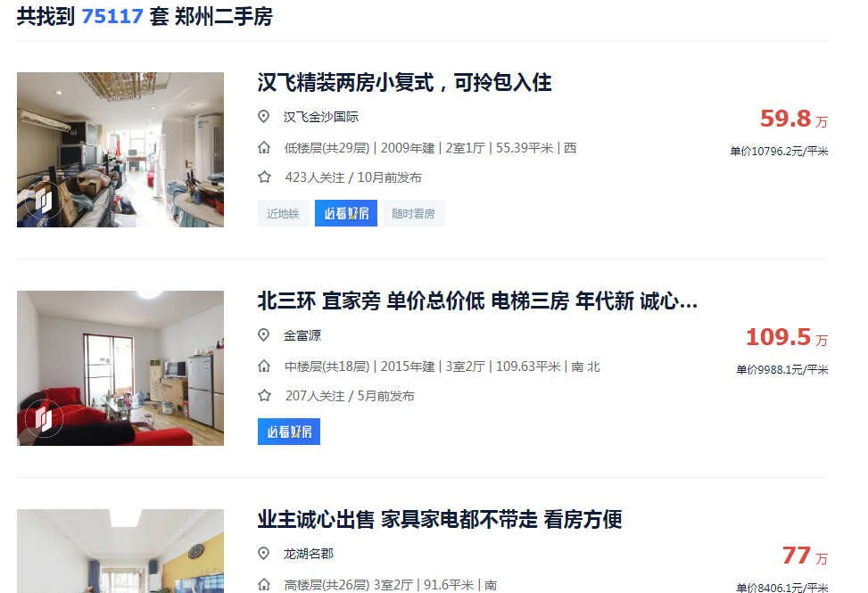Click the location pin icon beside 汉飞金沙国际
The width and height of the screenshot is (868, 593).
[263, 116]
